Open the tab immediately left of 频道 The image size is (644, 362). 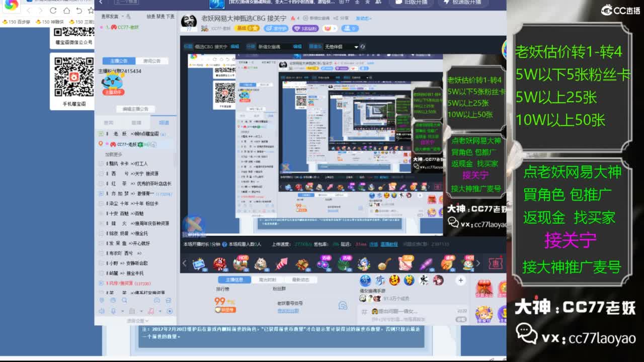tap(136, 123)
